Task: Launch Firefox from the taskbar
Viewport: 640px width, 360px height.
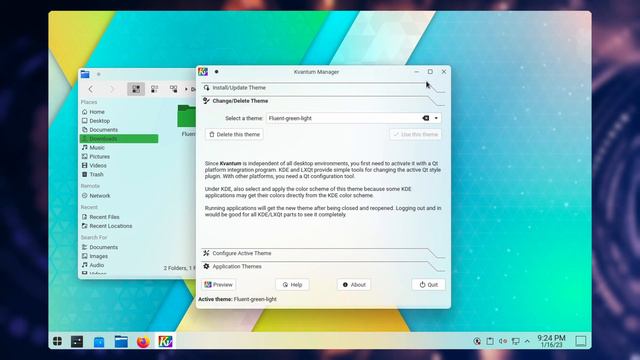Action: [143, 342]
